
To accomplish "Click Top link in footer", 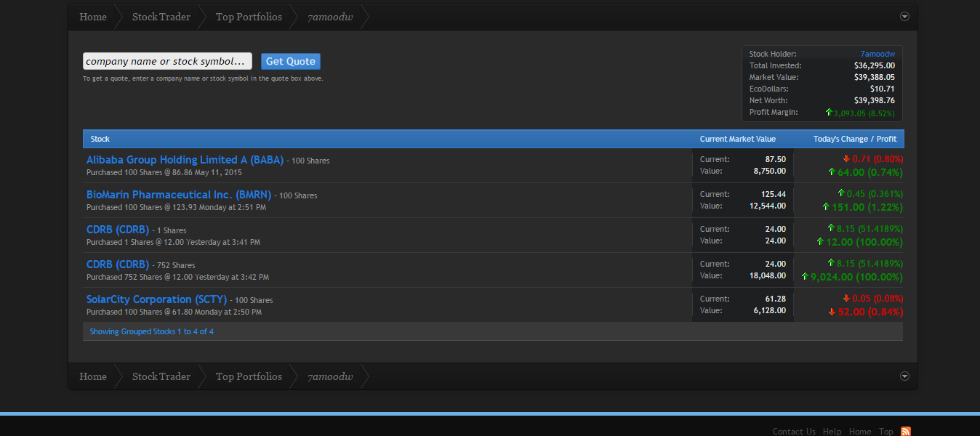I will [885, 432].
